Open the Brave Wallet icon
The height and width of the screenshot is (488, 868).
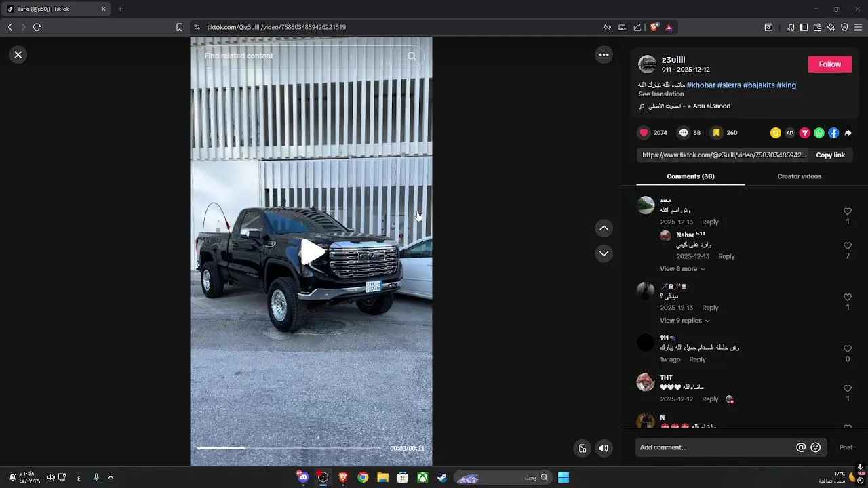tap(817, 27)
